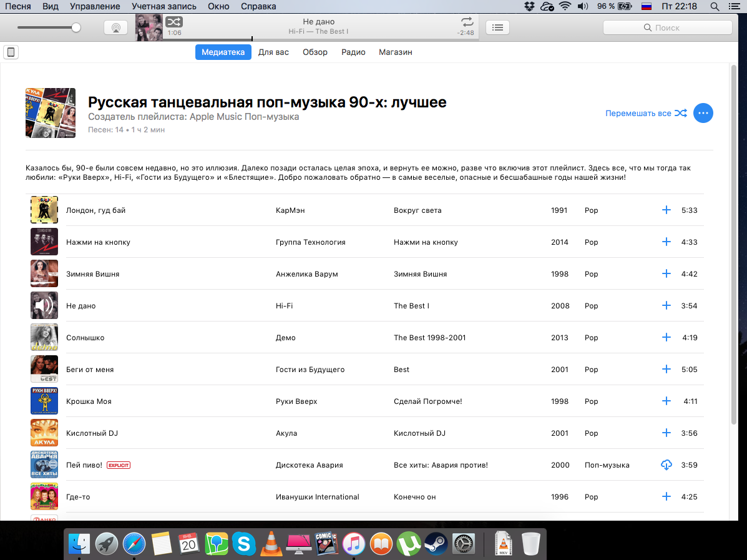Click the three-dot more options button
The width and height of the screenshot is (747, 560).
coord(703,113)
